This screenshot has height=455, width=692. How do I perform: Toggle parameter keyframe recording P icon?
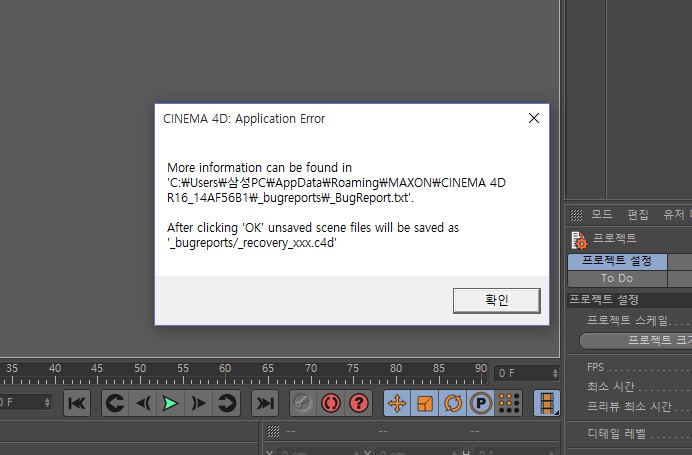click(481, 403)
